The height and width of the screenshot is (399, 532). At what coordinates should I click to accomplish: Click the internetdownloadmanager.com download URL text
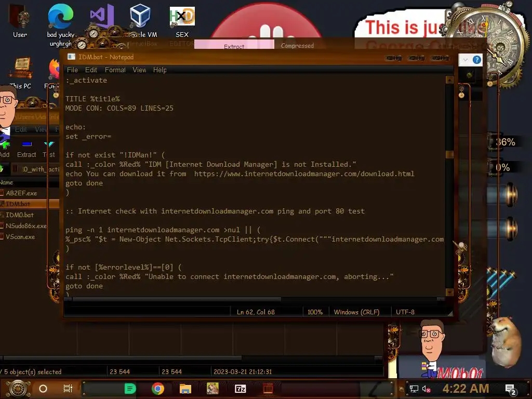(304, 174)
